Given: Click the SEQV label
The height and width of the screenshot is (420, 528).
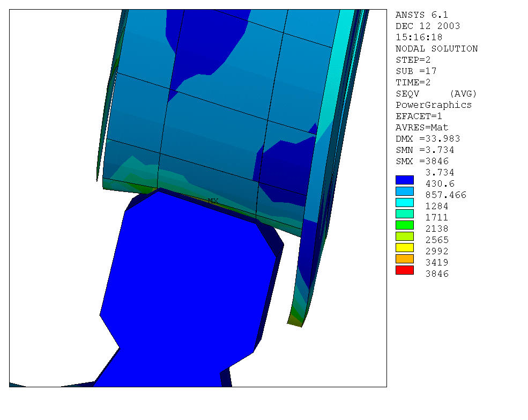Looking at the screenshot, I should 407,94.
